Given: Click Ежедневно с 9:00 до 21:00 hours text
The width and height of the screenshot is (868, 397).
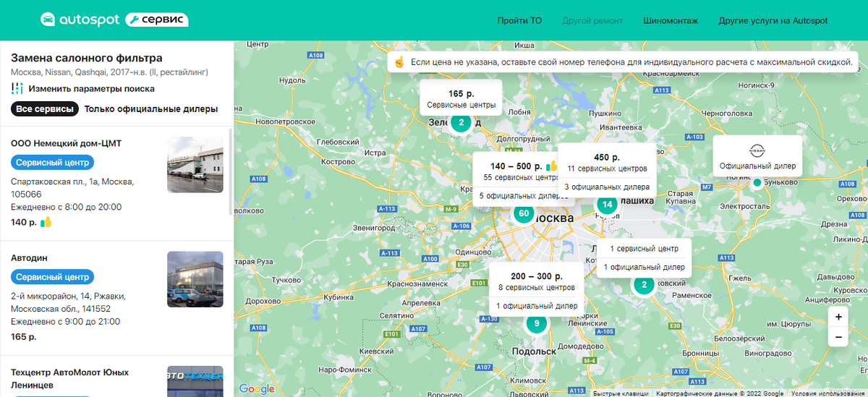Looking at the screenshot, I should point(66,321).
